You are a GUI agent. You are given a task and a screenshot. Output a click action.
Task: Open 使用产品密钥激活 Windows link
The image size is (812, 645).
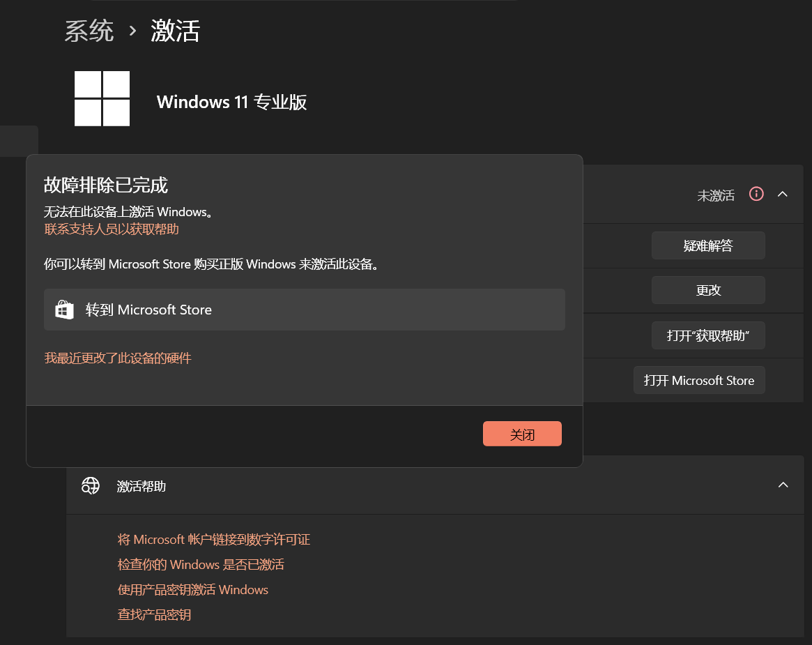pyautogui.click(x=192, y=590)
